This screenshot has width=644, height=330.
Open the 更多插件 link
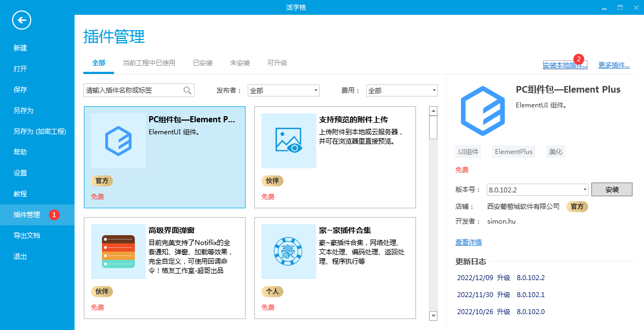[x=614, y=65]
